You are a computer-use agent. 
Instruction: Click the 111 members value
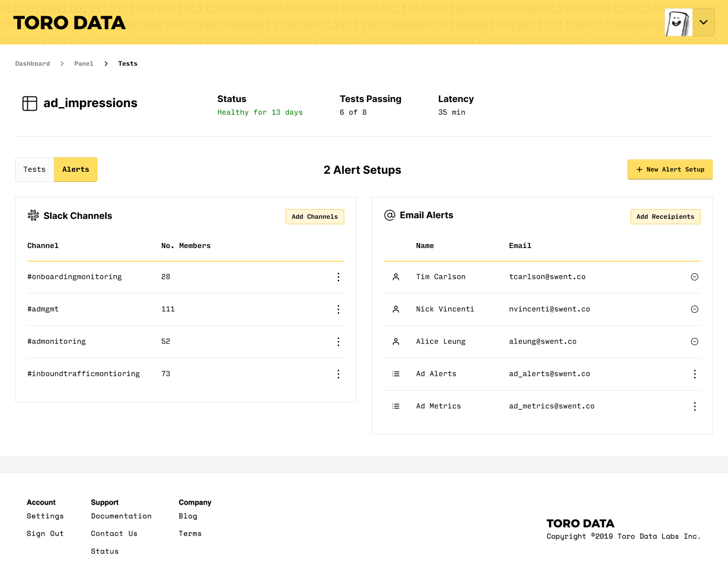[168, 309]
